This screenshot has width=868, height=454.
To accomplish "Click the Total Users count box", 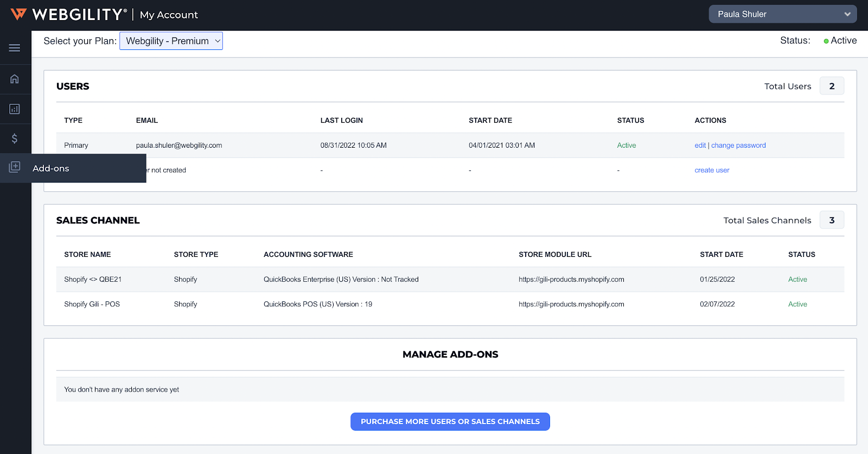I will [x=832, y=86].
